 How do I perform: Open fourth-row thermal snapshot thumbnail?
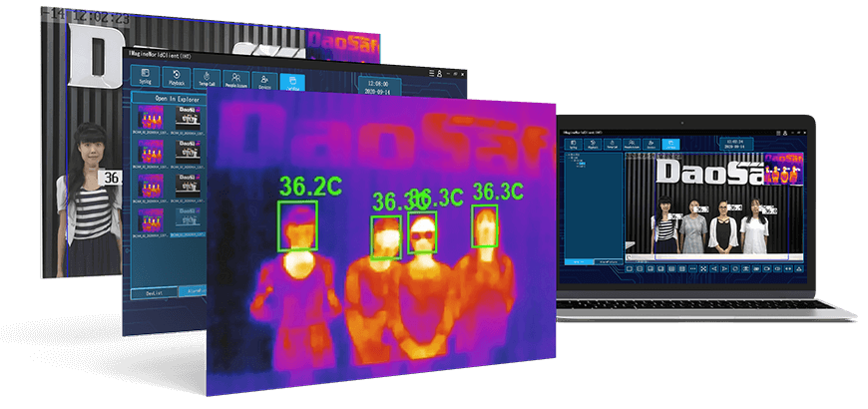[x=151, y=220]
